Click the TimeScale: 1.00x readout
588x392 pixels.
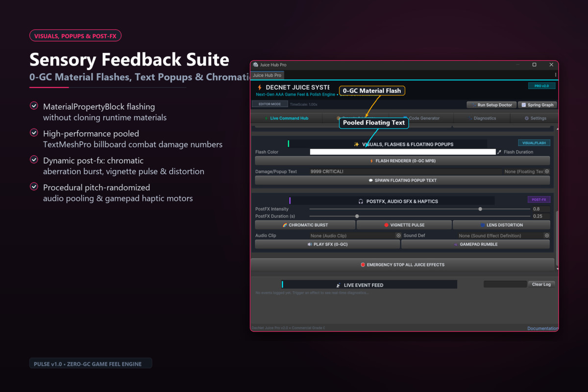point(304,104)
